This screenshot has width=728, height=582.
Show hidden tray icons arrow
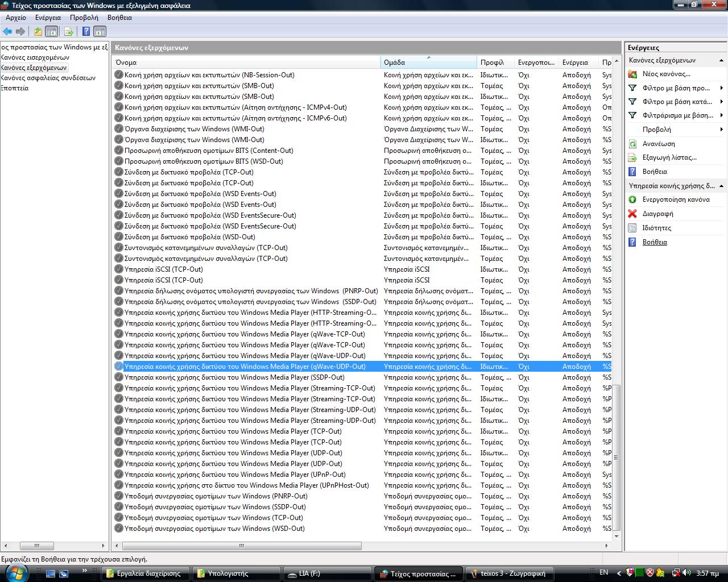pyautogui.click(x=619, y=573)
